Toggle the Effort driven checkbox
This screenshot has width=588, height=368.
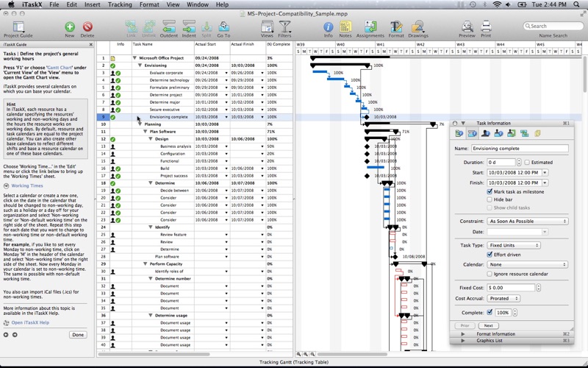[x=490, y=255]
